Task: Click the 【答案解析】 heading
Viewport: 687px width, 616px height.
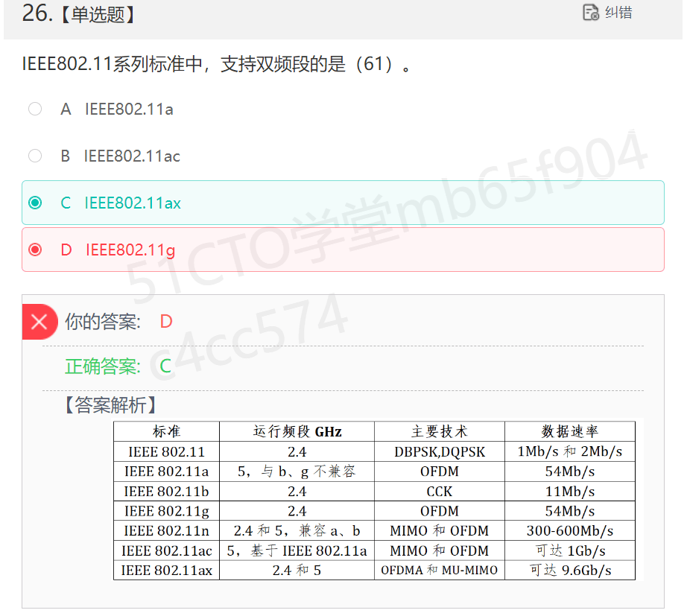Action: pos(110,404)
